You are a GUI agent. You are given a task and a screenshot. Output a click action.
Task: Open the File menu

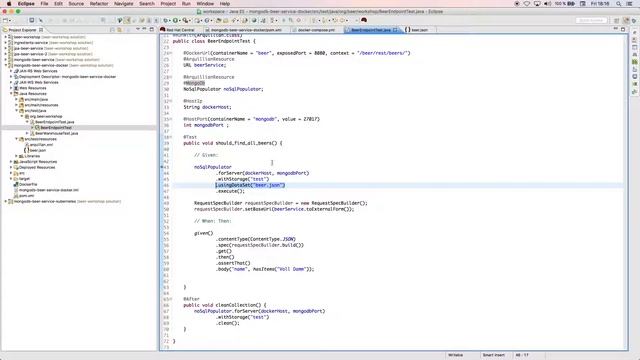44,4
